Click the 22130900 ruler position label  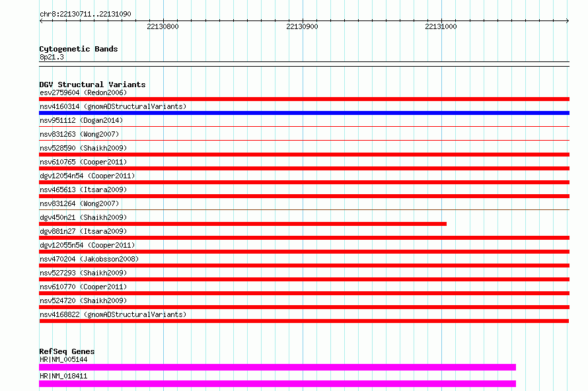coord(302,26)
